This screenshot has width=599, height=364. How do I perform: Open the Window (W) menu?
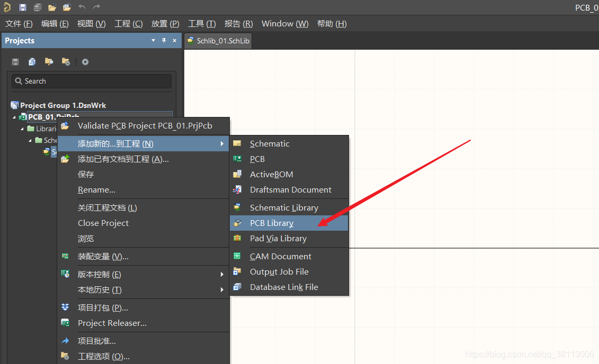pyautogui.click(x=285, y=24)
